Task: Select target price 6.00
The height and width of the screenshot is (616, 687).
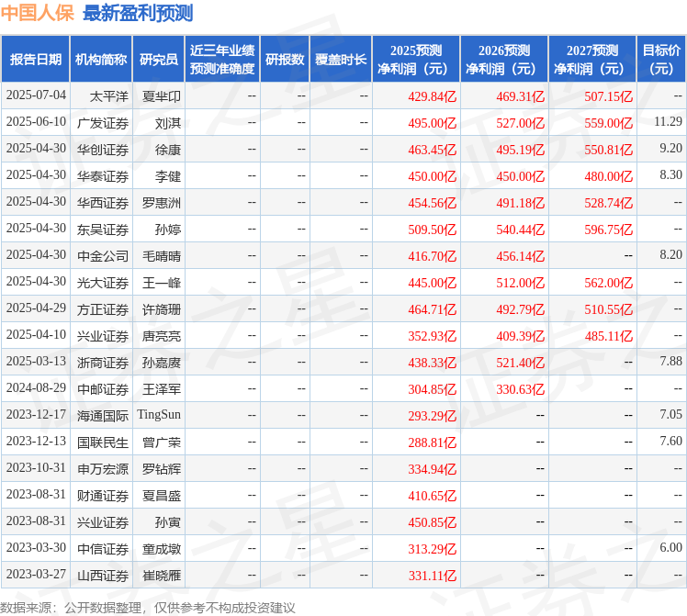Action: point(670,547)
